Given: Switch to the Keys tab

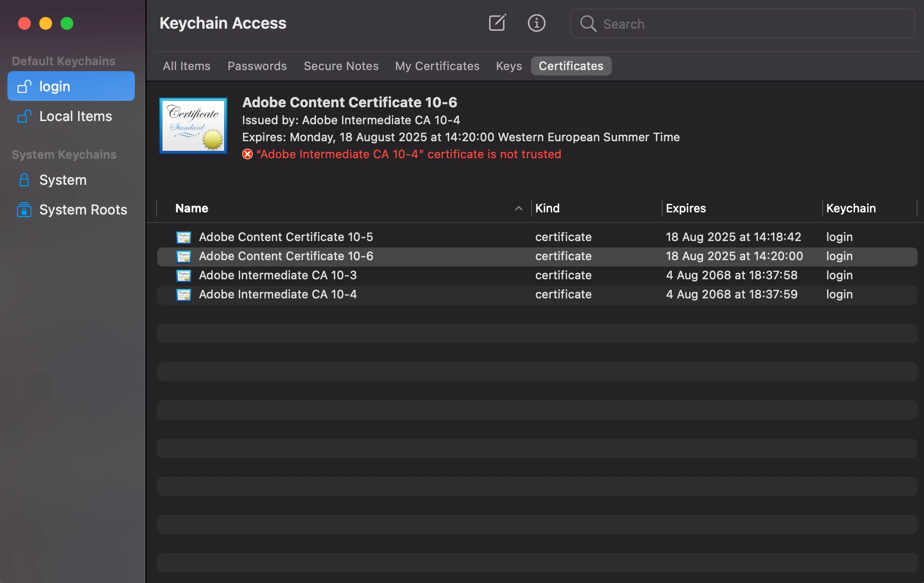Looking at the screenshot, I should (x=509, y=66).
